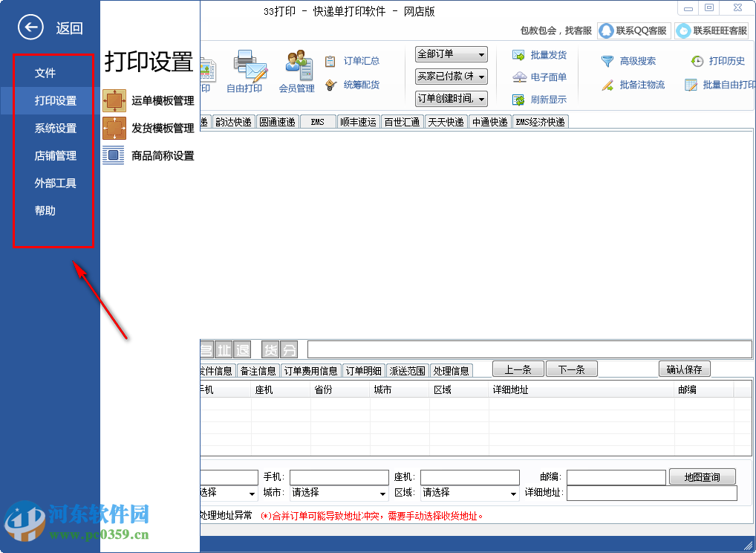Image resolution: width=756 pixels, height=553 pixels.
Task: Open the 全部订单 order filter dropdown
Action: (451, 54)
